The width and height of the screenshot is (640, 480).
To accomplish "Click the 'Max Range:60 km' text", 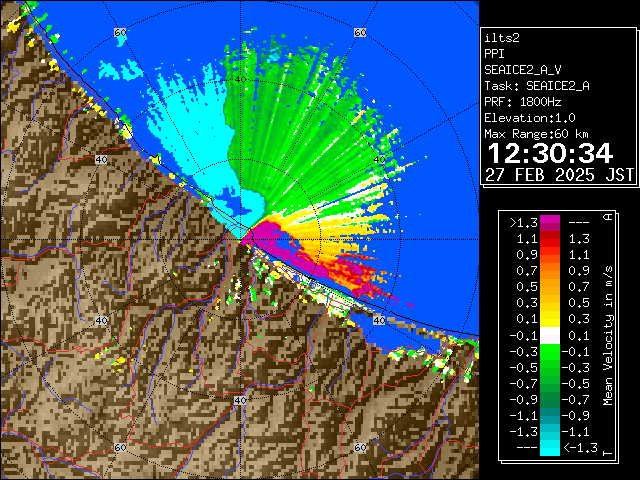I will click(x=536, y=134).
